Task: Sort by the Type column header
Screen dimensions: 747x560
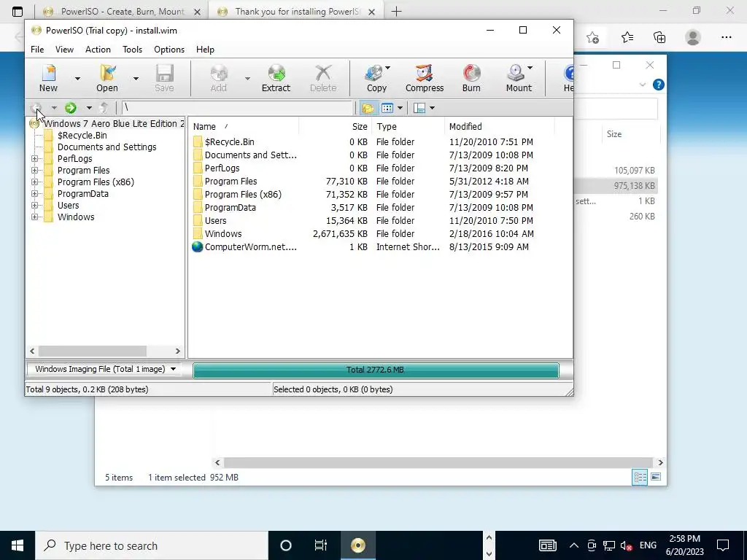Action: [408, 127]
